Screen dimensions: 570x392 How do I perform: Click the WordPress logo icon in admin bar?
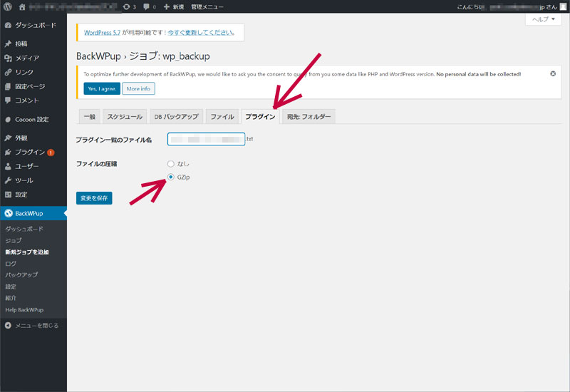pyautogui.click(x=7, y=6)
